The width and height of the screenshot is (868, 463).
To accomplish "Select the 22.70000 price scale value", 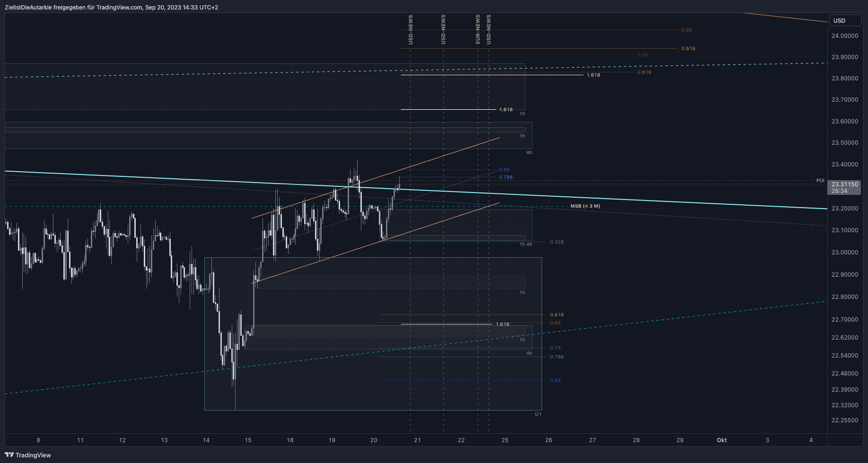I will [845, 320].
